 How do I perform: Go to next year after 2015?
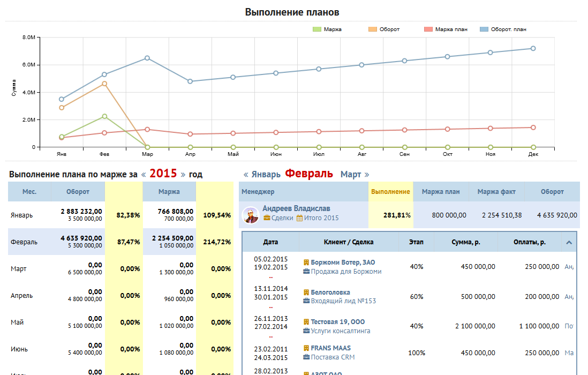[183, 175]
